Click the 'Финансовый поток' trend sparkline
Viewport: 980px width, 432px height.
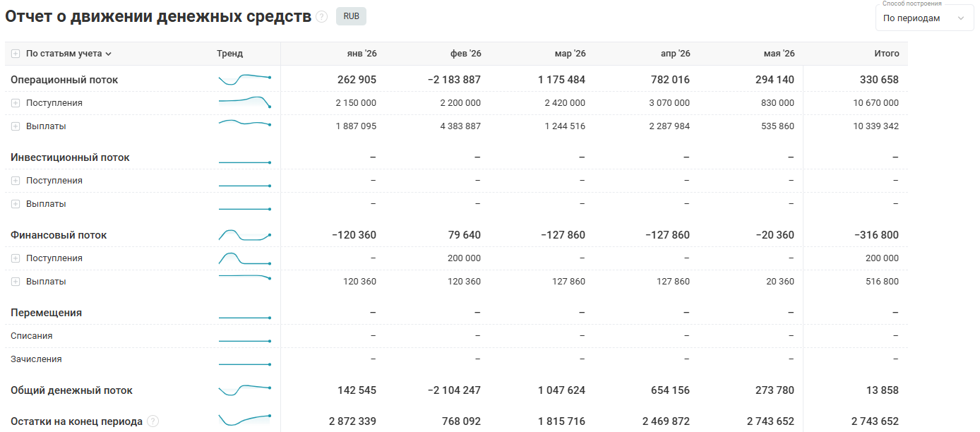pos(245,234)
